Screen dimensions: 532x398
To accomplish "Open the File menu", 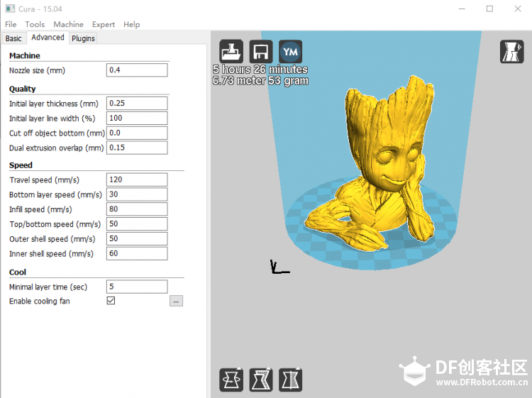I will pyautogui.click(x=11, y=24).
